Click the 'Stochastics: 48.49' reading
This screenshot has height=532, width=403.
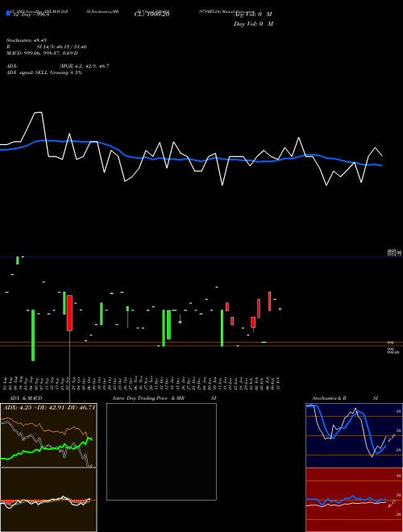(x=25, y=40)
